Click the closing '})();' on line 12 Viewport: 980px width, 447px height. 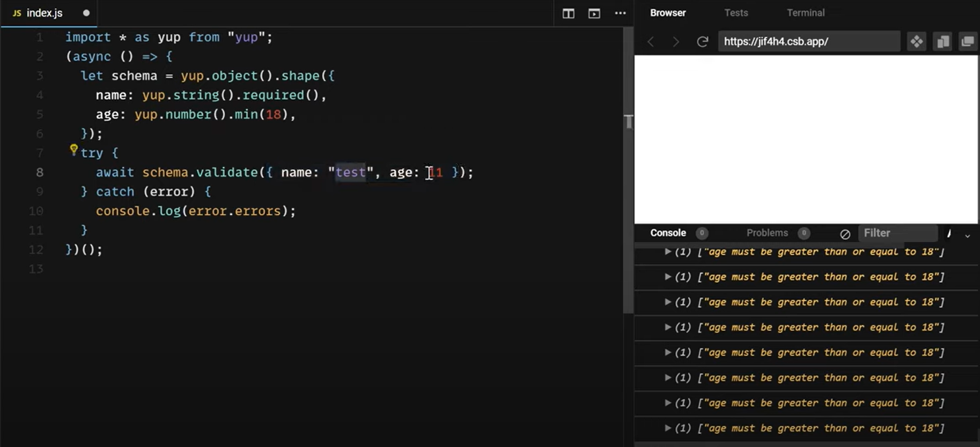tap(84, 250)
